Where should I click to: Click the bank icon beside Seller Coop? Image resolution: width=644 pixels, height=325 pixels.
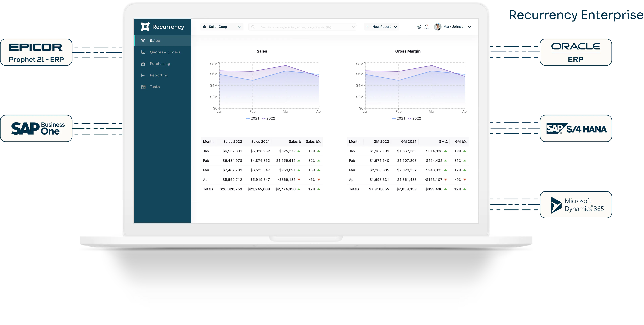tap(204, 27)
